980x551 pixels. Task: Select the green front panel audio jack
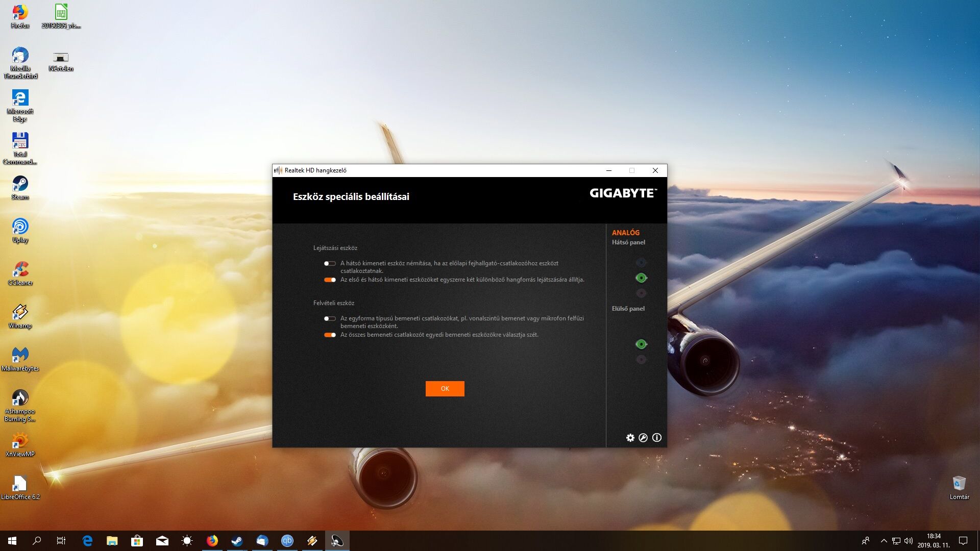coord(641,344)
